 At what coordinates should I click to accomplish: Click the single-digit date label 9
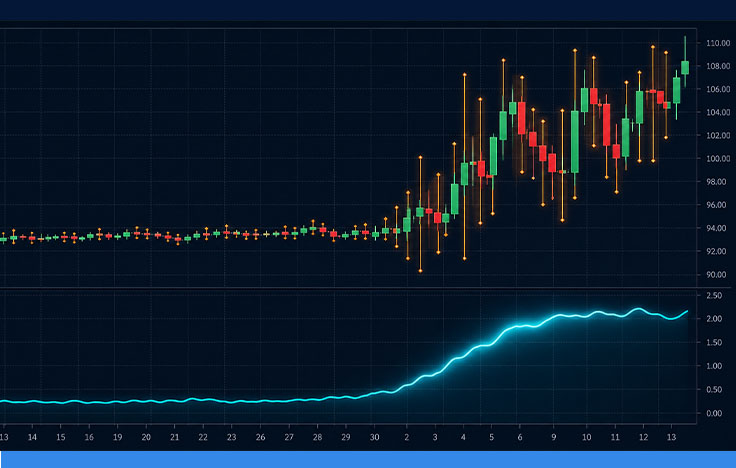click(554, 437)
